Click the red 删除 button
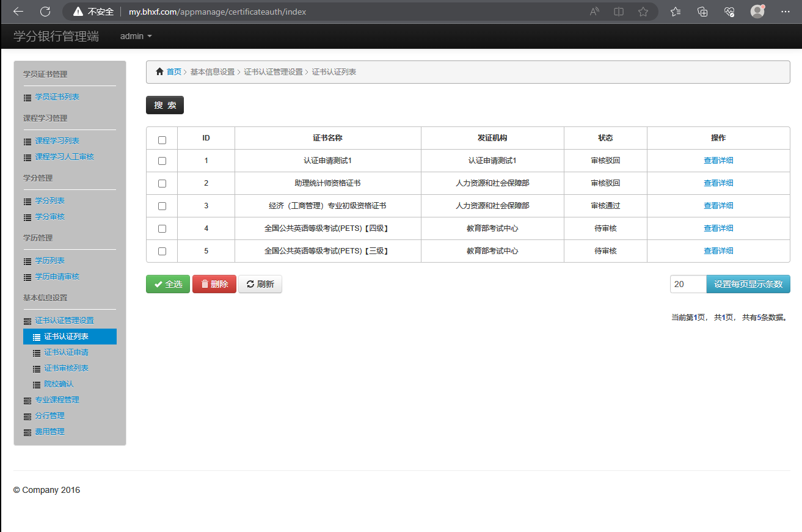The width and height of the screenshot is (802, 532). [x=214, y=284]
